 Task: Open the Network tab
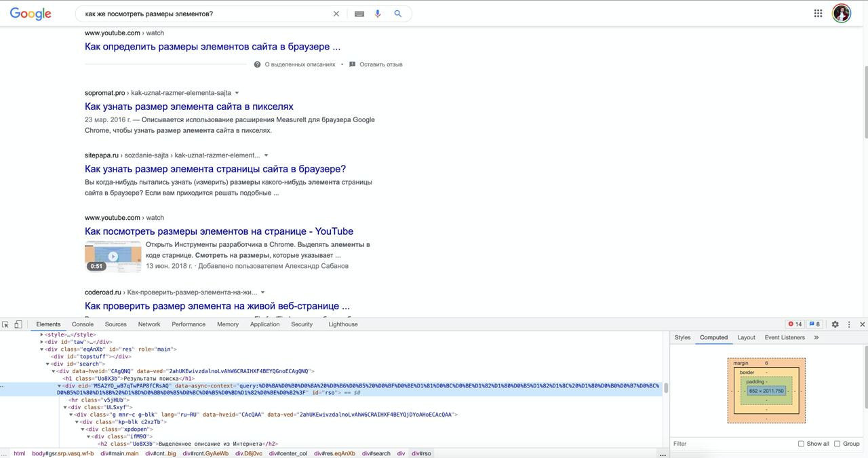(149, 324)
